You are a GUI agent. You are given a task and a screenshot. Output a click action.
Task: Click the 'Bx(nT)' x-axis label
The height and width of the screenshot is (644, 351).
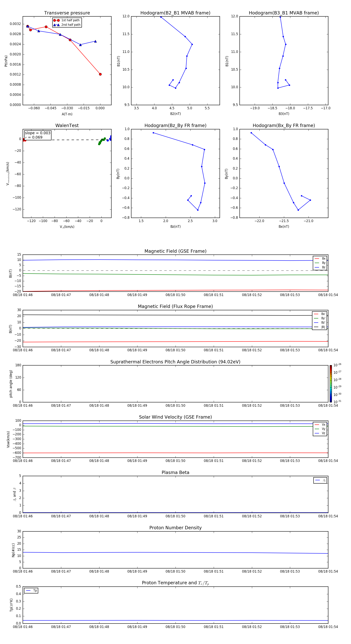[x=284, y=227]
